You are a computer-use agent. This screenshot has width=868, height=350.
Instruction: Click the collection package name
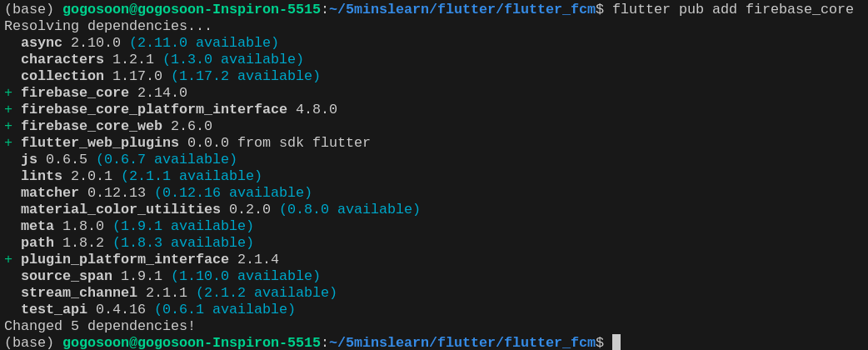pos(62,76)
